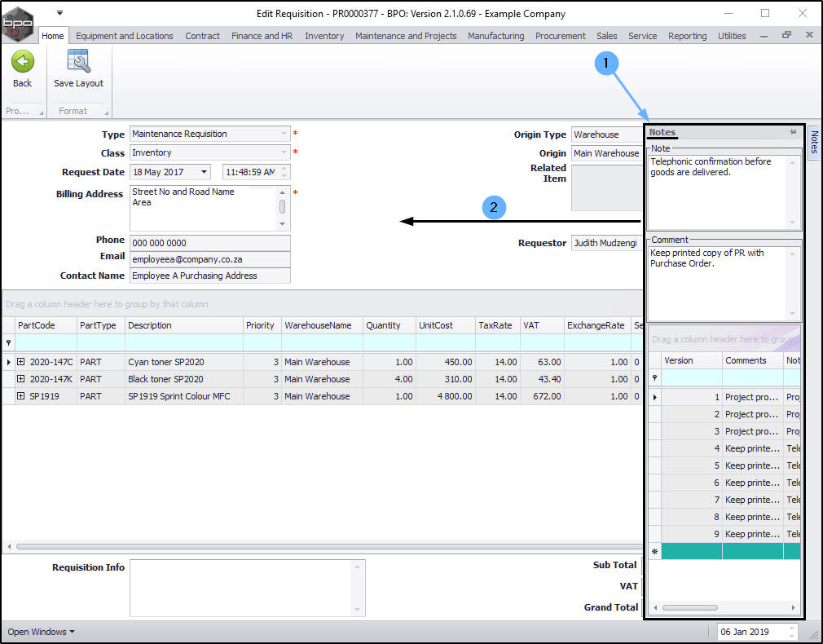Click the vertical Notes side tab
The image size is (823, 644).
[x=813, y=143]
